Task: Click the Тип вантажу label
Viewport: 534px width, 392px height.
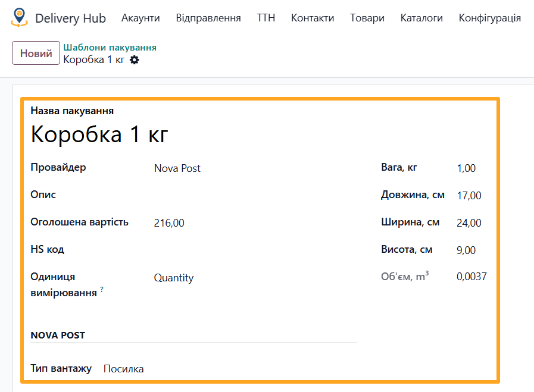Action: [61, 368]
